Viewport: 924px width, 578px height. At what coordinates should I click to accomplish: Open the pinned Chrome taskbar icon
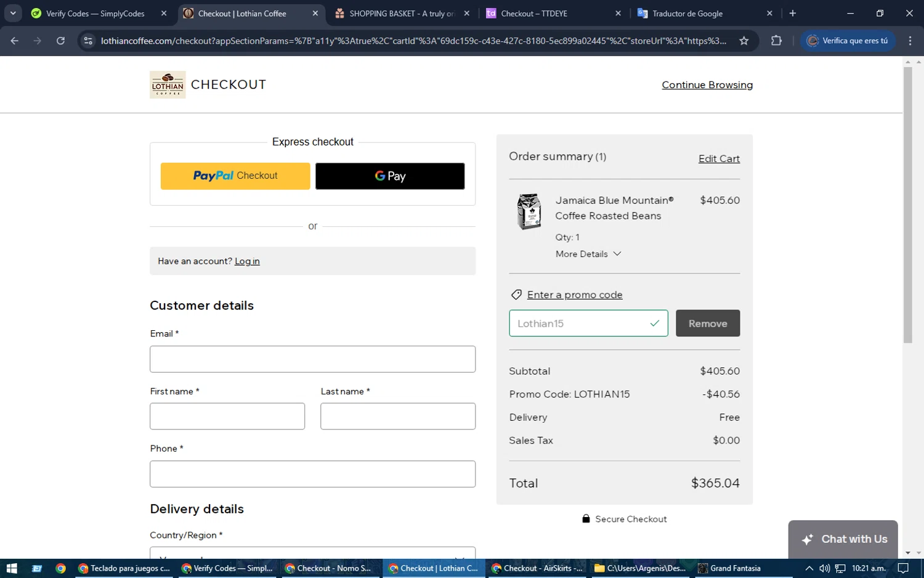click(60, 568)
